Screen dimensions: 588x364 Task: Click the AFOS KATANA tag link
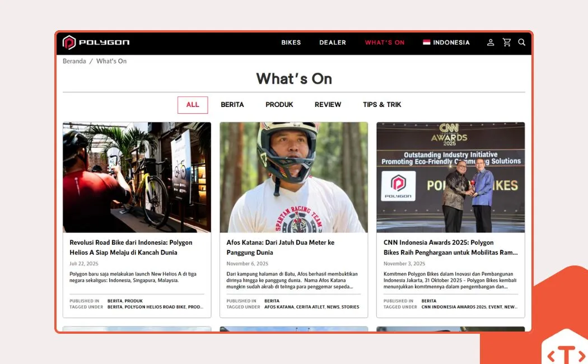point(279,307)
